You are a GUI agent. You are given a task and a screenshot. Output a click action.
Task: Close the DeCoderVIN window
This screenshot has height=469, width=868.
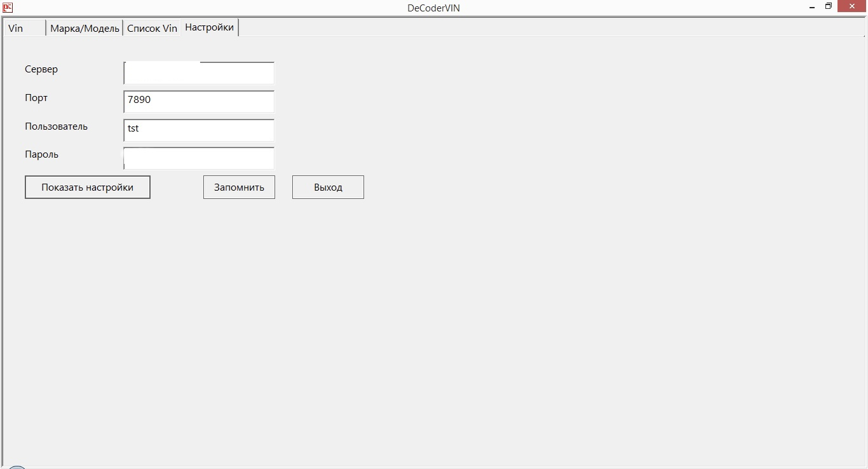[x=852, y=7]
